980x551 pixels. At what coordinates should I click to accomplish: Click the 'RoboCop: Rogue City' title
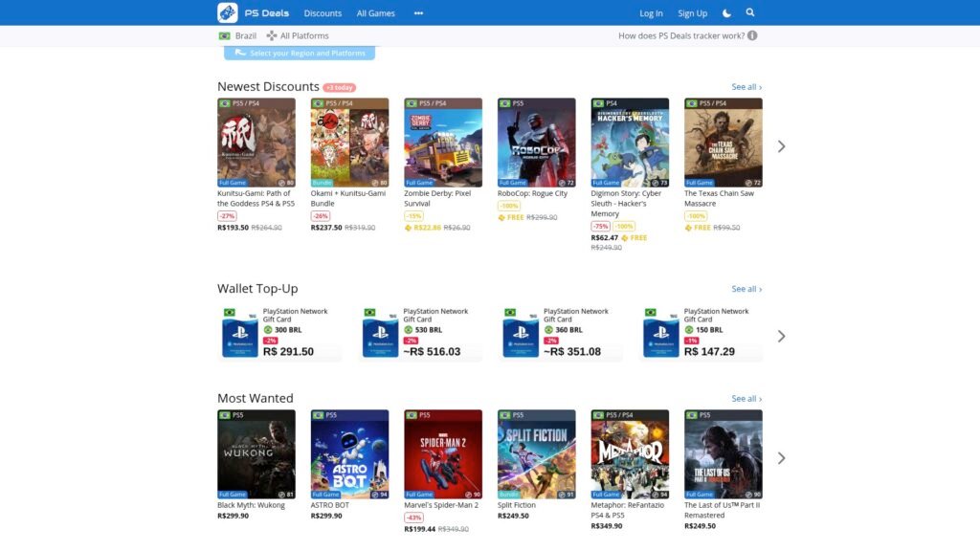(532, 193)
